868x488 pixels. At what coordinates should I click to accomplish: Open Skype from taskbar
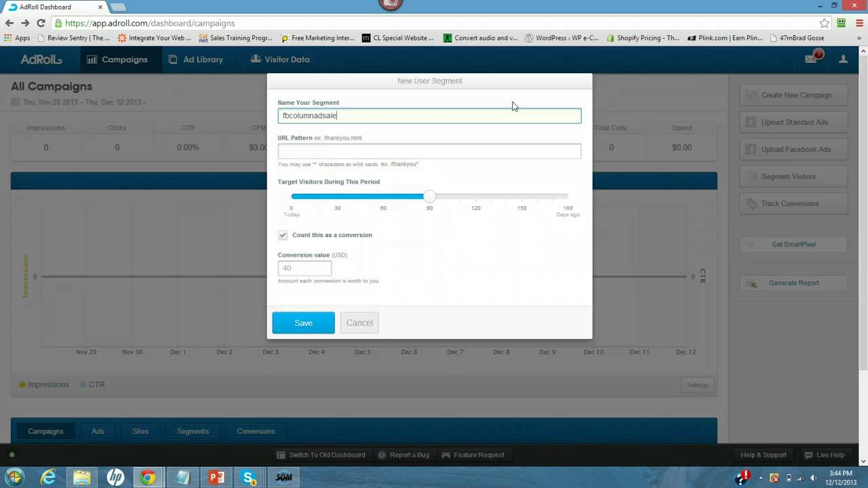[250, 477]
